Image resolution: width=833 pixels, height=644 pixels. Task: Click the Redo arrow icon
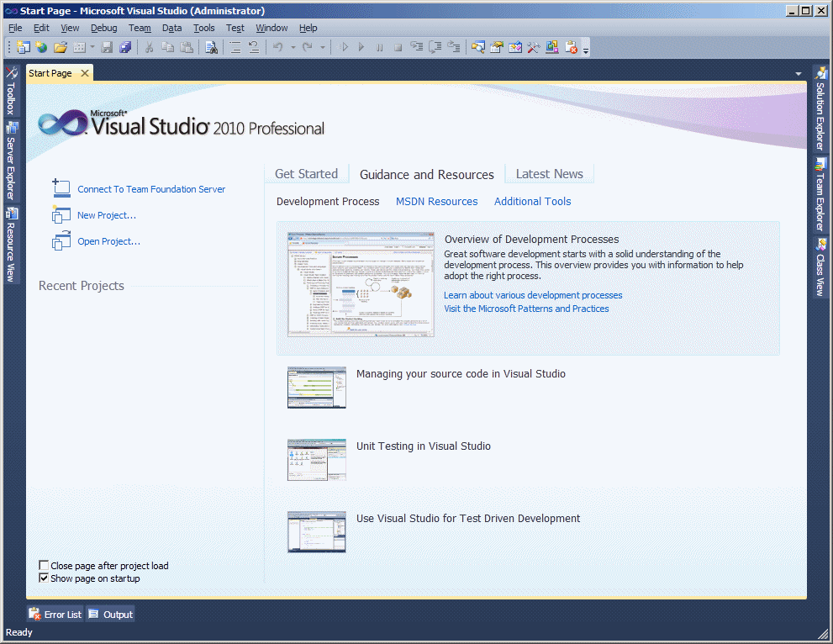pos(308,47)
